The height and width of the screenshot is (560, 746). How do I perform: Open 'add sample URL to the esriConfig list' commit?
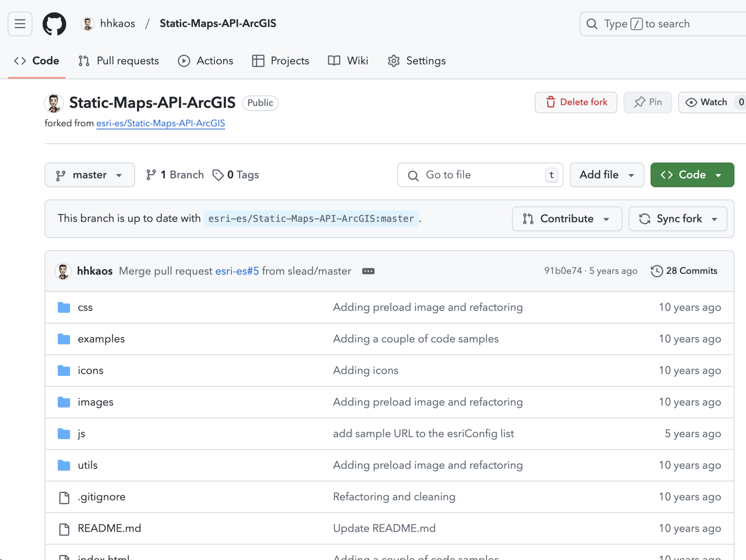423,433
